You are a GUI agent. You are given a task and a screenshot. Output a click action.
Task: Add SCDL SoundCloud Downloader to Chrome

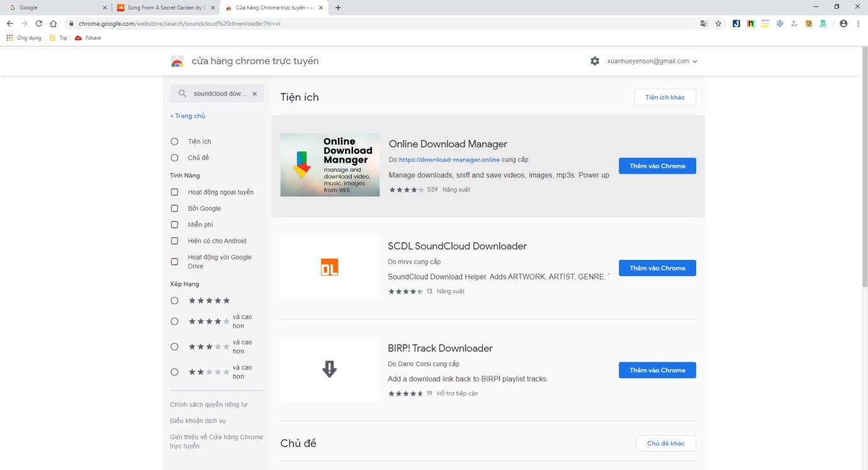657,268
